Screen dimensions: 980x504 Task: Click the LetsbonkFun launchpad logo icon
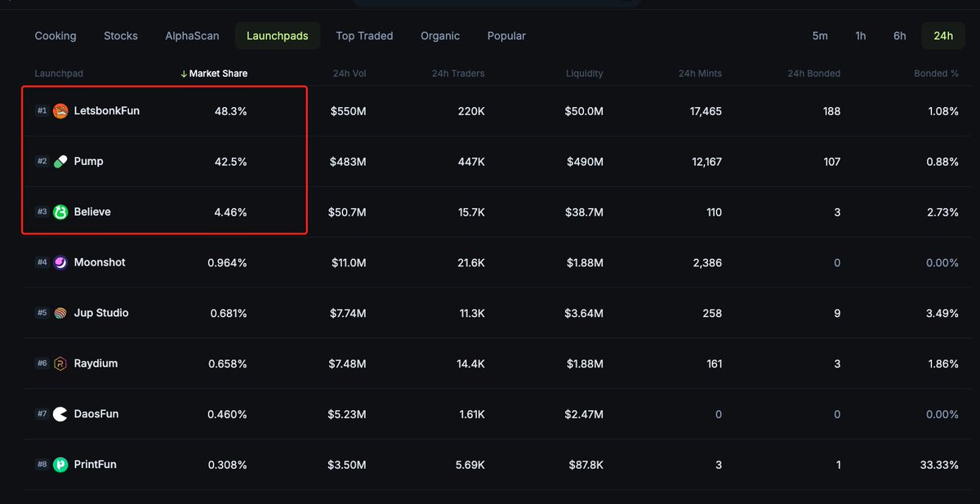coord(60,111)
